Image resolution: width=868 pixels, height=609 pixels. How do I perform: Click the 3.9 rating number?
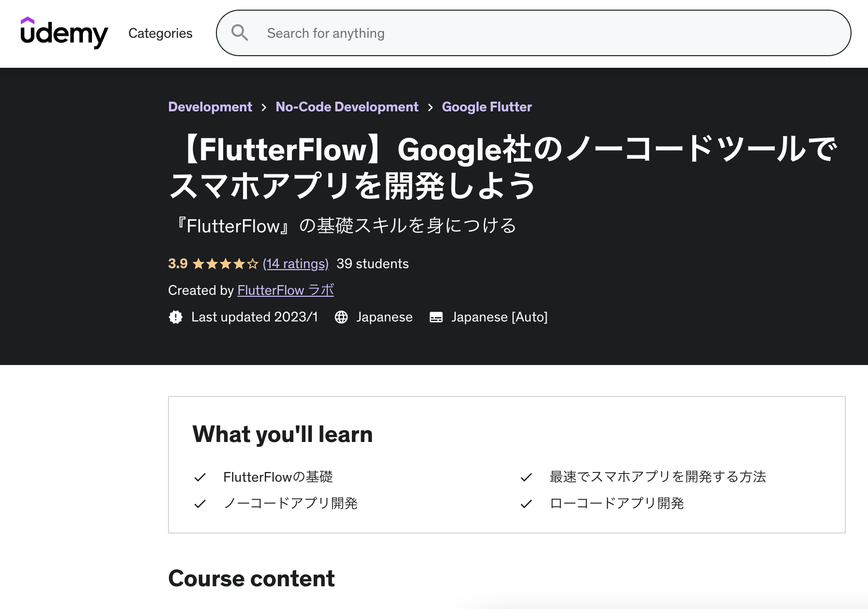[178, 264]
